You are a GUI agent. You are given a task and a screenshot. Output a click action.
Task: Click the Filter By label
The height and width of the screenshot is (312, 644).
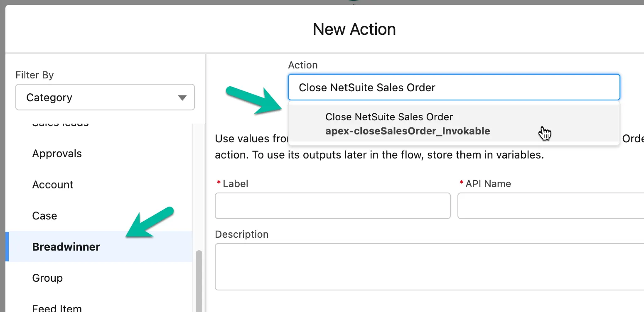click(34, 75)
